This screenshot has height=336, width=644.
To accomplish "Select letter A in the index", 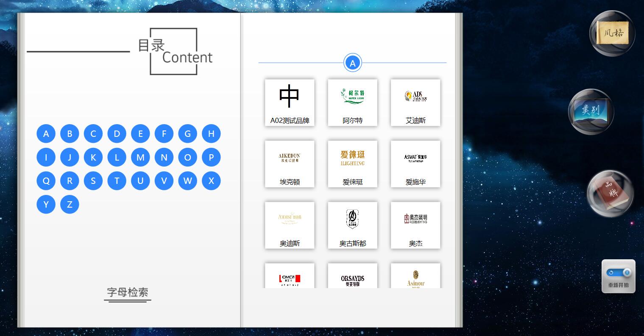I will (x=46, y=134).
